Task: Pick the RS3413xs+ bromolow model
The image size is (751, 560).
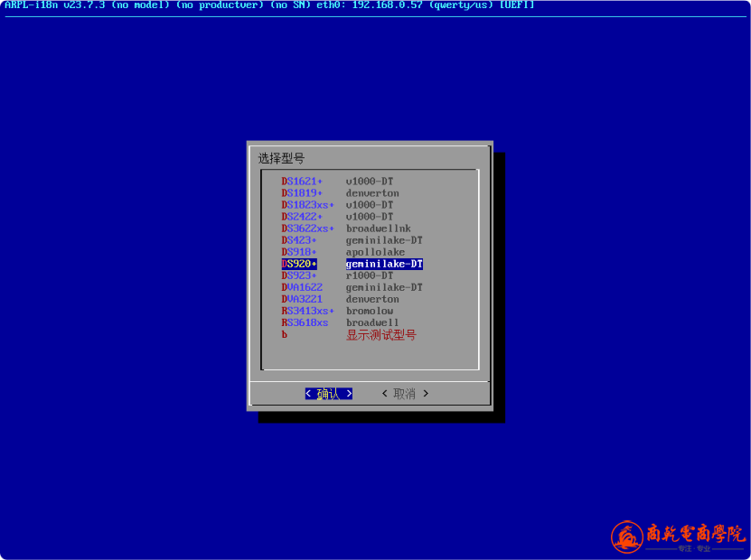Action: click(337, 311)
